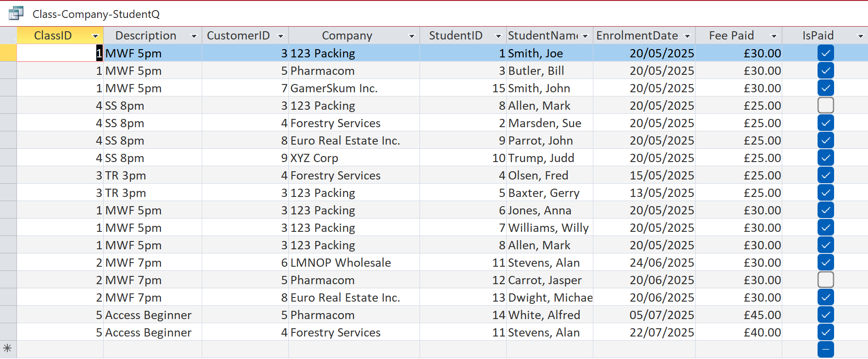868x359 pixels.
Task: Select the StudentID column header
Action: pyautogui.click(x=455, y=35)
